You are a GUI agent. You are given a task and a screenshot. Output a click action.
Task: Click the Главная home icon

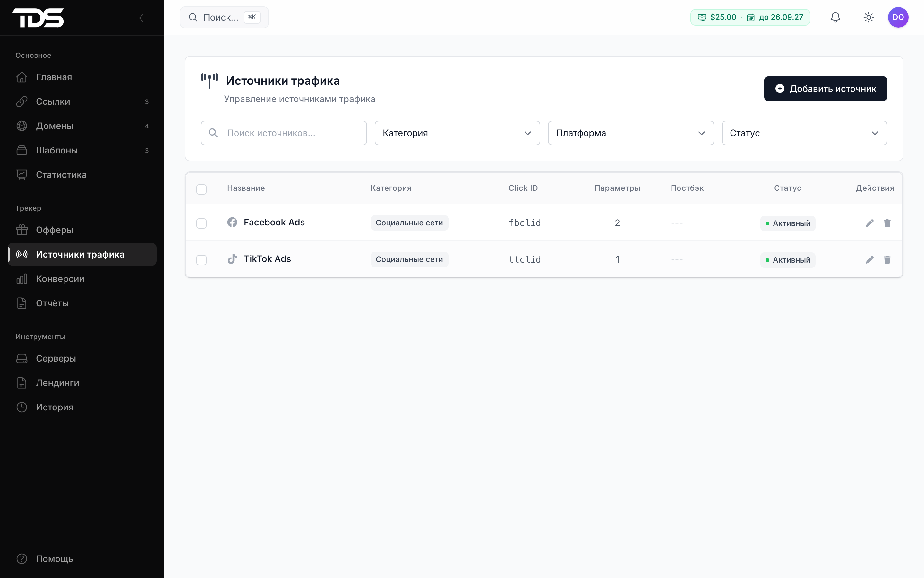point(22,77)
